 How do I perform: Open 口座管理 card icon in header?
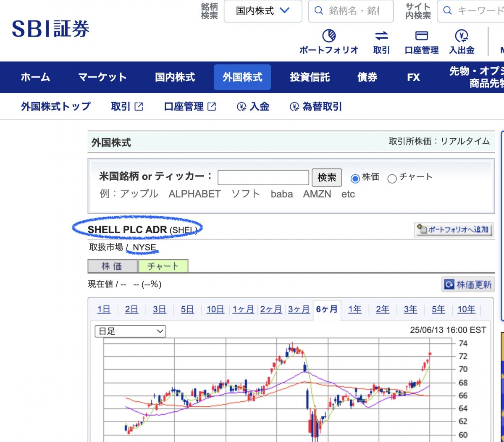[x=421, y=35]
